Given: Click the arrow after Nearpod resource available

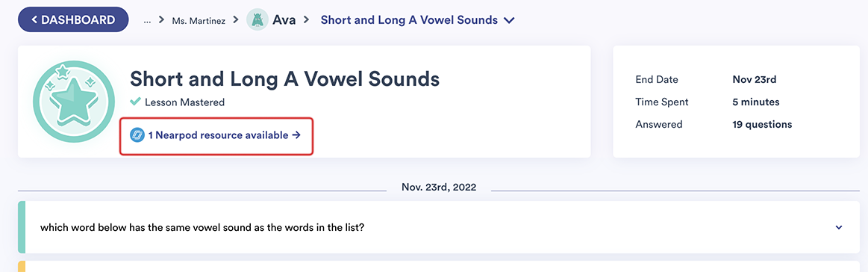Looking at the screenshot, I should 296,135.
